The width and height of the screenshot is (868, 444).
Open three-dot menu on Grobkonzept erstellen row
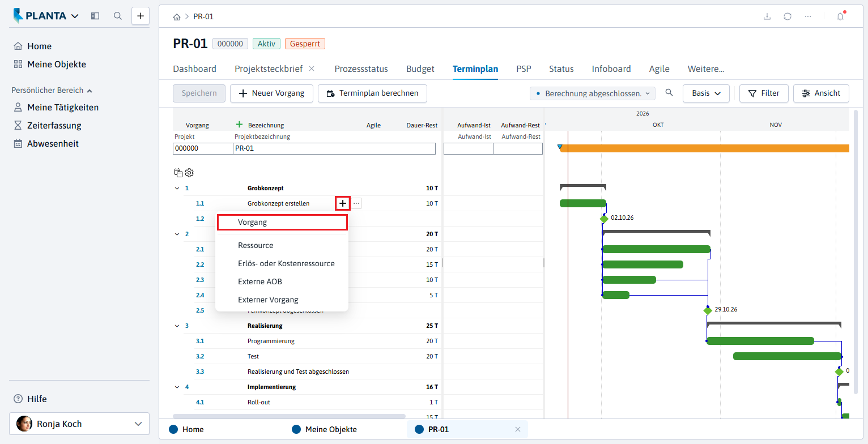[x=356, y=203]
